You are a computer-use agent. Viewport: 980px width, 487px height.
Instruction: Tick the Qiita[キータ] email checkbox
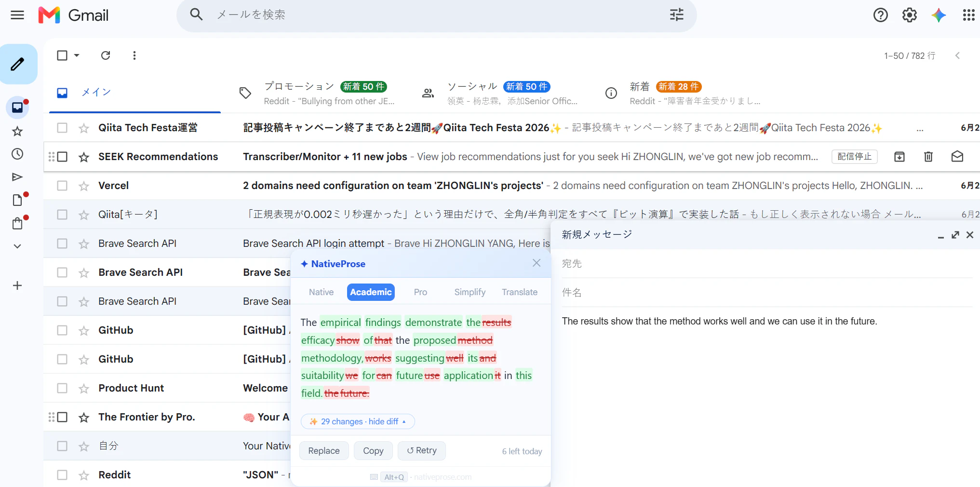pyautogui.click(x=62, y=215)
